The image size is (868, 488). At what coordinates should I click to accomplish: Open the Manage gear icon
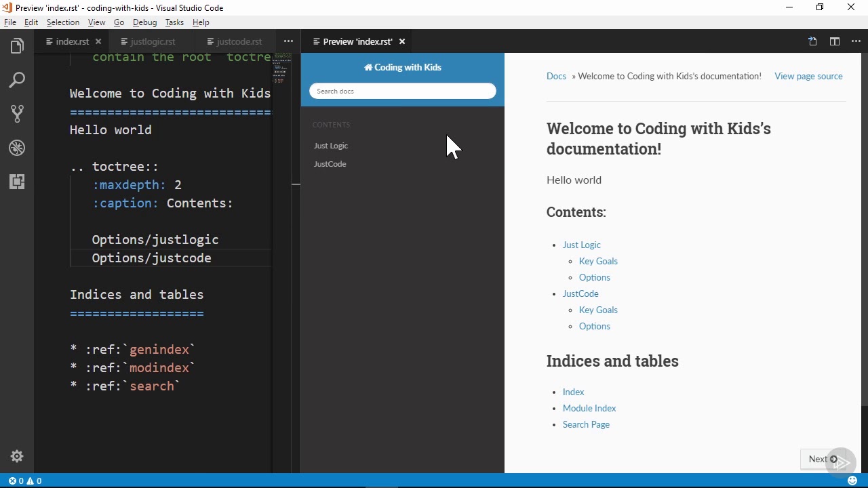tap(17, 456)
